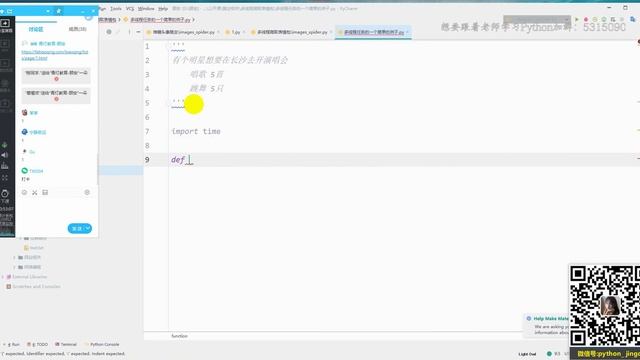This screenshot has width=640, height=360.
Task: Click the top share-screen icon in dark sidebar
Action: (x=5, y=23)
